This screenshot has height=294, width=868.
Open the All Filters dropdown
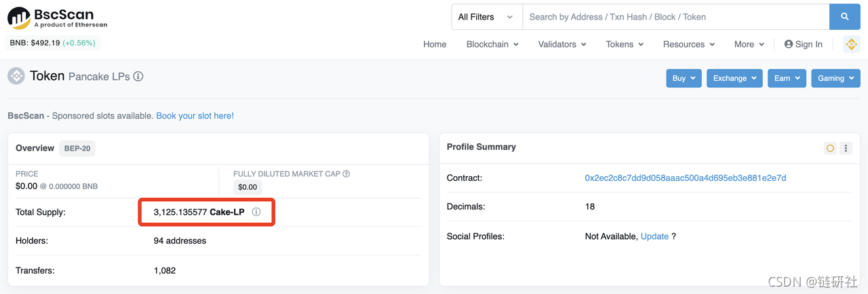click(x=486, y=17)
